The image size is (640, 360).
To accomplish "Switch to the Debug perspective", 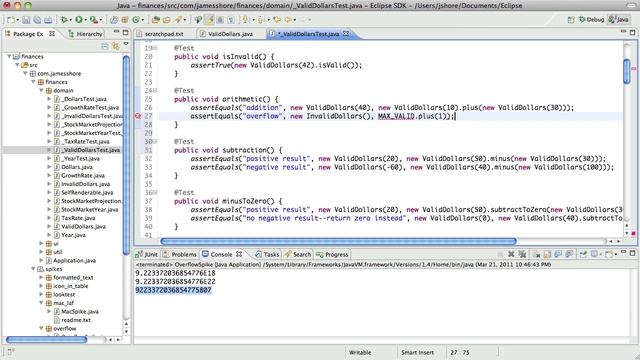I will tap(591, 20).
